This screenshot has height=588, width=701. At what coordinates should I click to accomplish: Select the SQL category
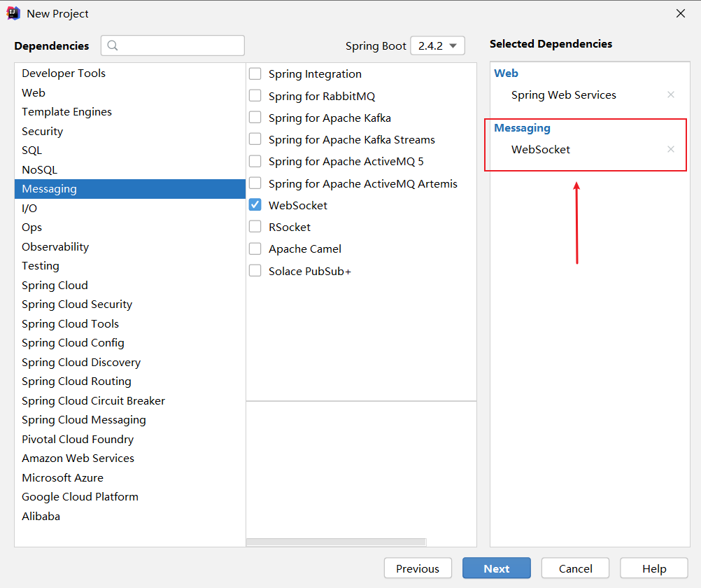tap(129, 150)
